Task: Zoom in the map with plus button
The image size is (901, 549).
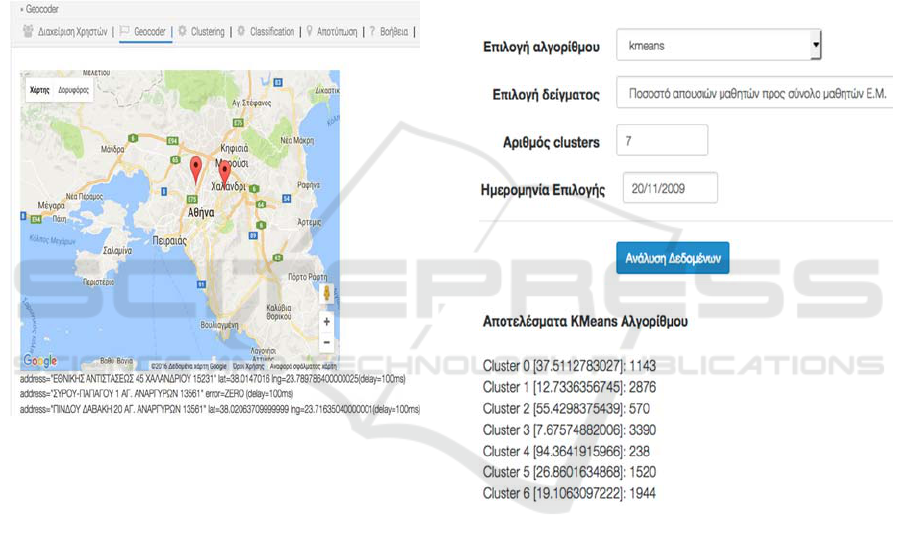Action: 326,322
